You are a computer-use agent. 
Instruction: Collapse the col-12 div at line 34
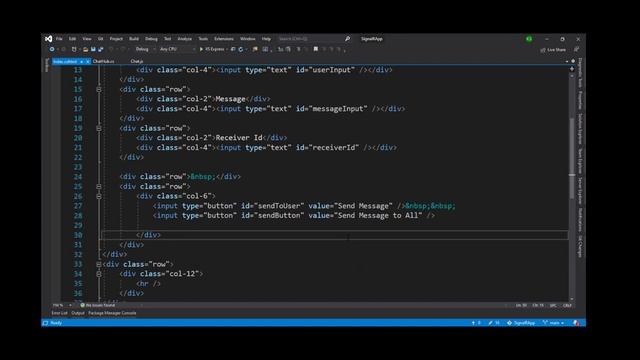coord(99,274)
